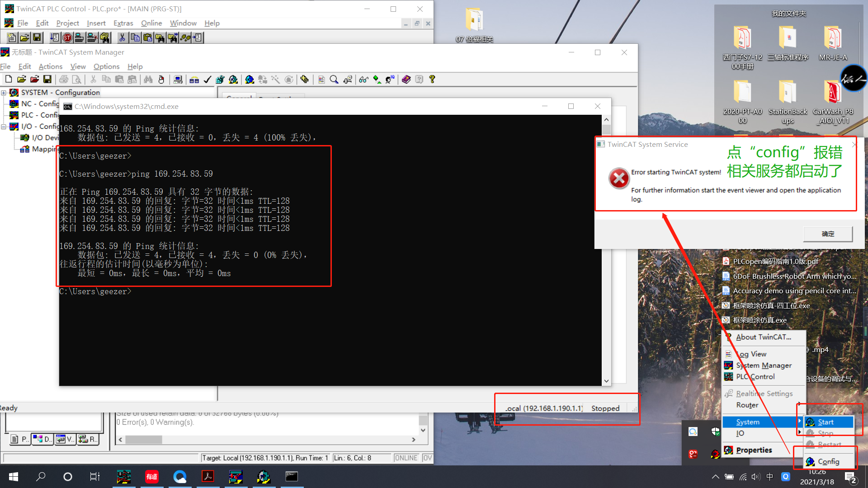Click the Cut scissors icon in PLC Control
868x488 pixels.
coord(122,38)
